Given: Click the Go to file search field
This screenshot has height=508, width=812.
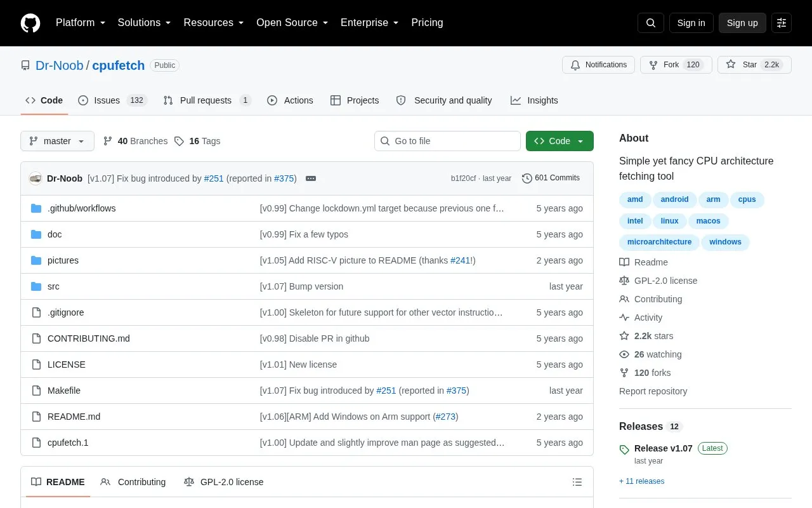Looking at the screenshot, I should tap(447, 141).
